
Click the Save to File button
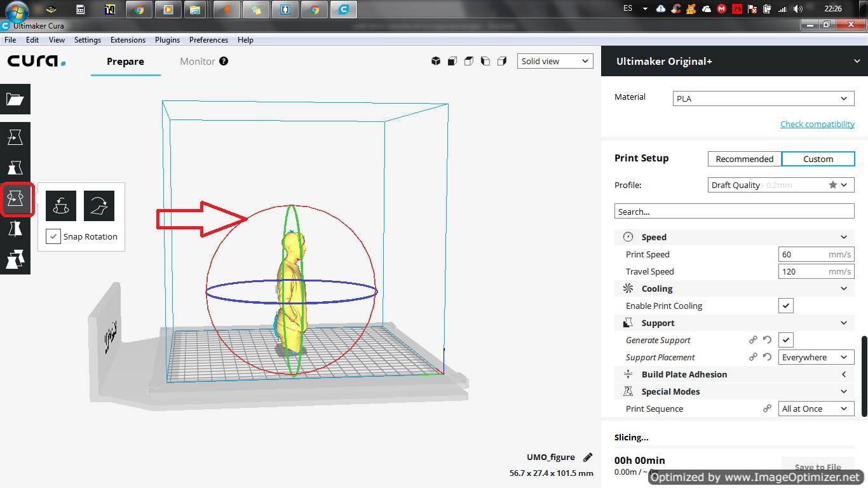tap(818, 466)
